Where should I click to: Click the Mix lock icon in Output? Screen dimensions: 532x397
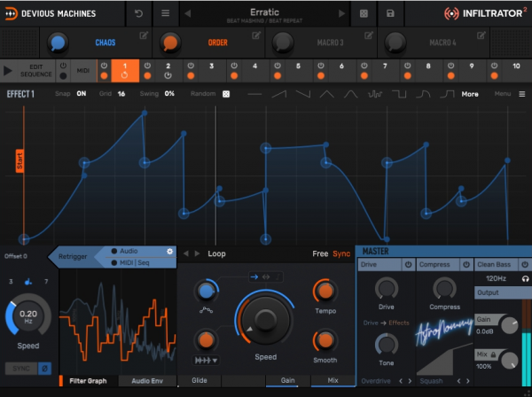pyautogui.click(x=492, y=353)
